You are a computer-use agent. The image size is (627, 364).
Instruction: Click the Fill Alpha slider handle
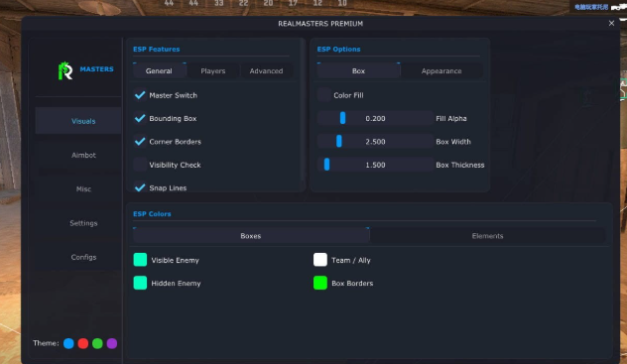342,118
